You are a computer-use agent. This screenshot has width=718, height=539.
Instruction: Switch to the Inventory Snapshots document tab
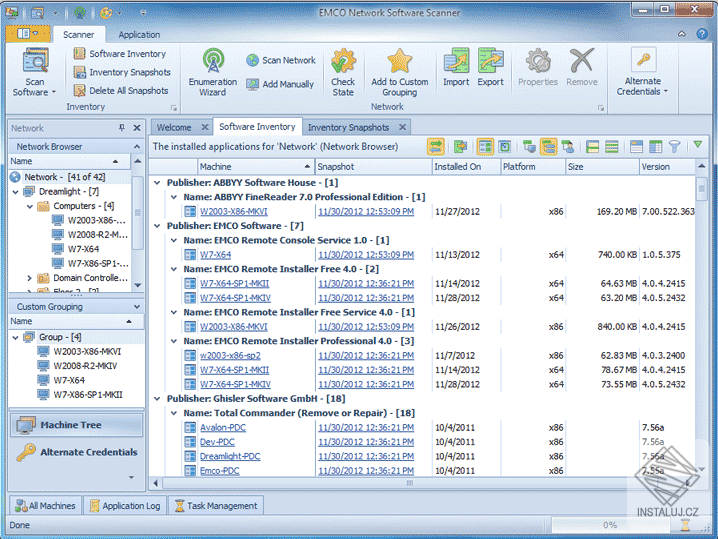tap(348, 127)
